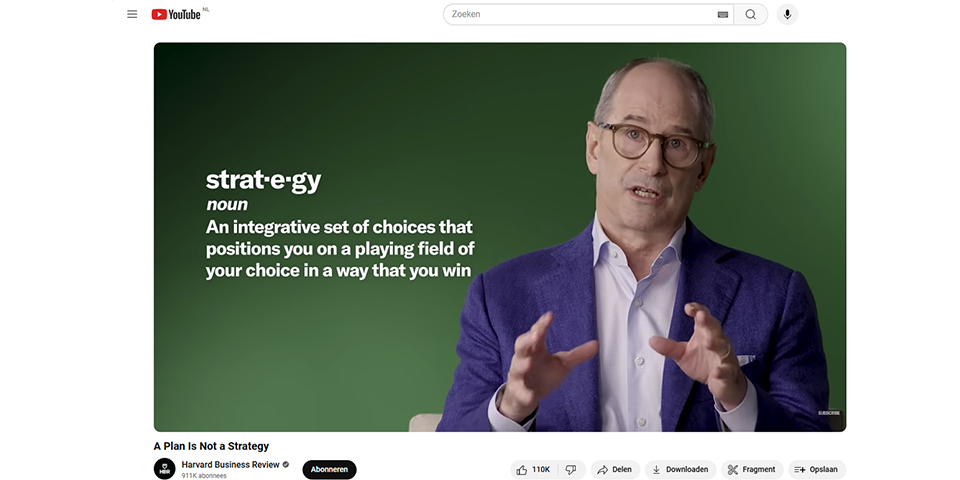960x480 pixels.
Task: Click the video player to pause
Action: pyautogui.click(x=500, y=237)
